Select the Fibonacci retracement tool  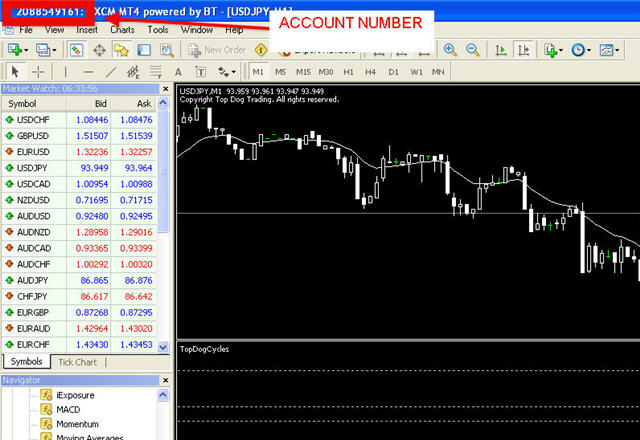tap(156, 72)
